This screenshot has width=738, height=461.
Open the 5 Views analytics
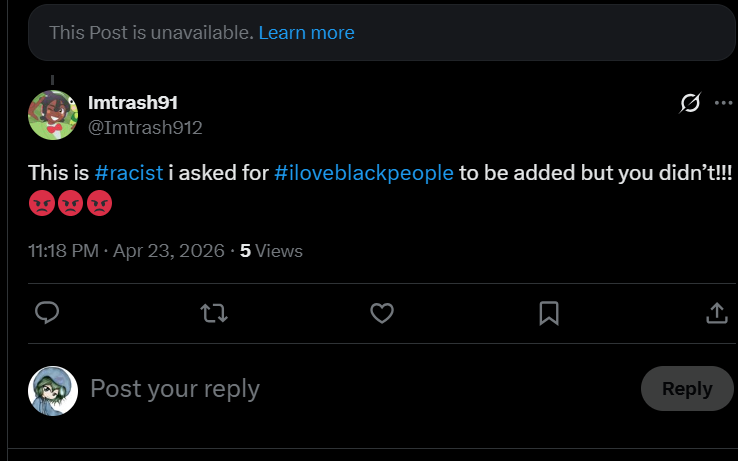pos(271,251)
